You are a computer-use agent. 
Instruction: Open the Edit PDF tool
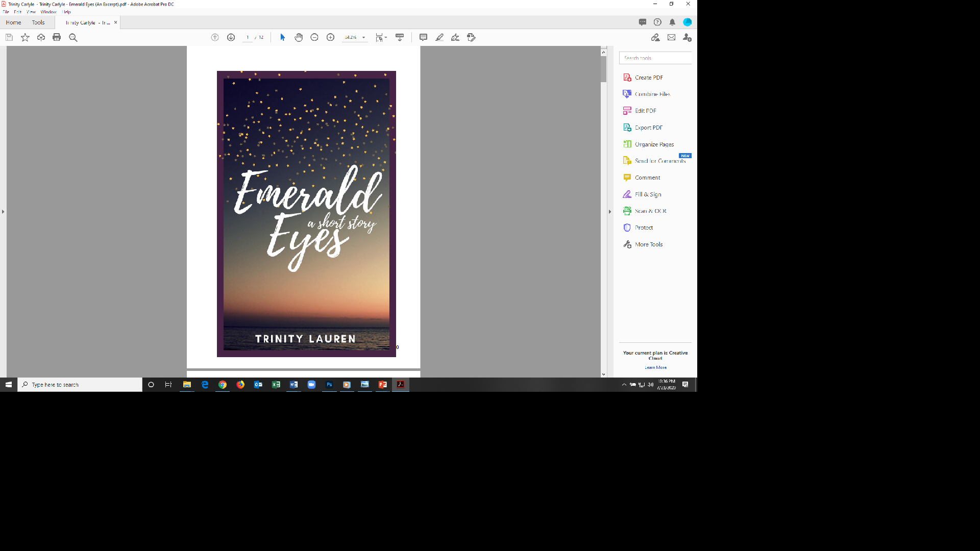(x=645, y=111)
